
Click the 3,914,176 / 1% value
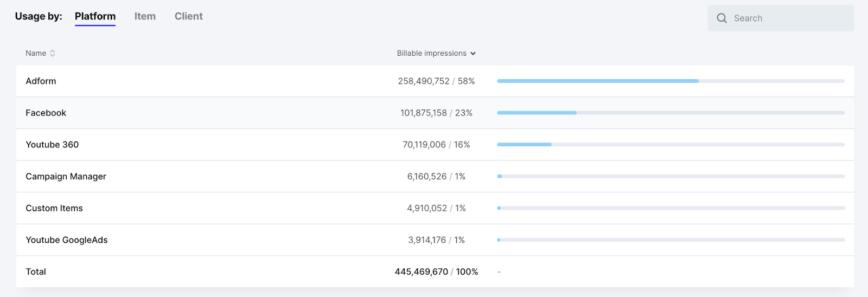(436, 240)
